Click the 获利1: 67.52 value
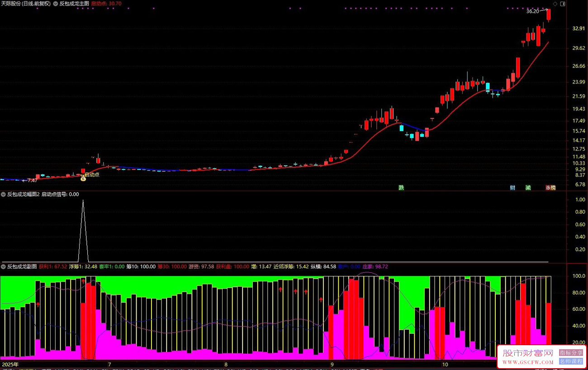Viewport: 588px width, 370px height. tap(53, 267)
